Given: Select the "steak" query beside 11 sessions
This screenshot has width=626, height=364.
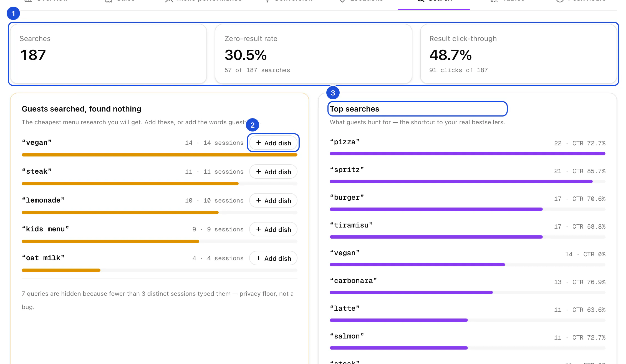Looking at the screenshot, I should point(37,171).
